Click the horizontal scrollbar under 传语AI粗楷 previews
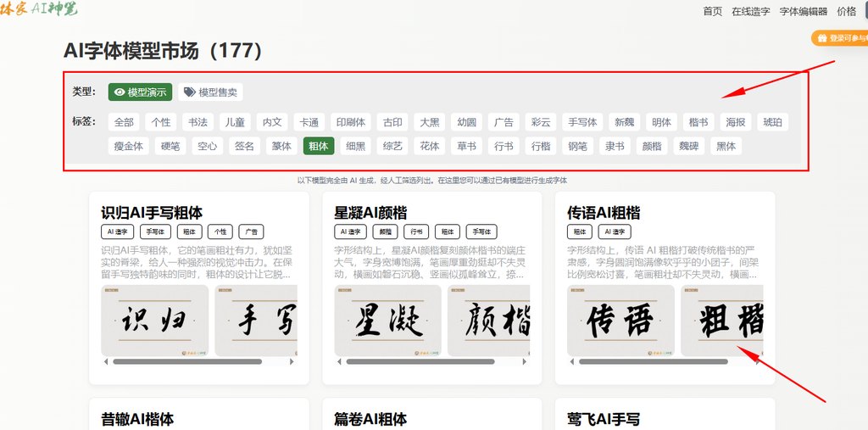 pyautogui.click(x=654, y=362)
